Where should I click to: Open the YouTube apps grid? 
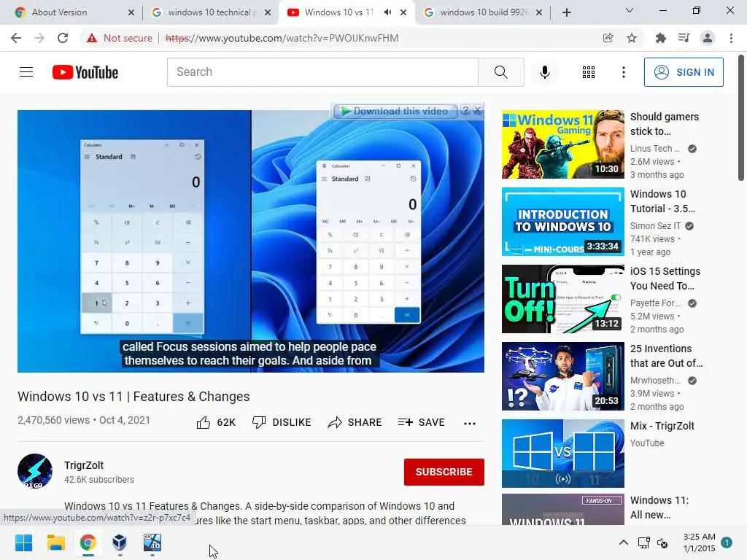[589, 72]
